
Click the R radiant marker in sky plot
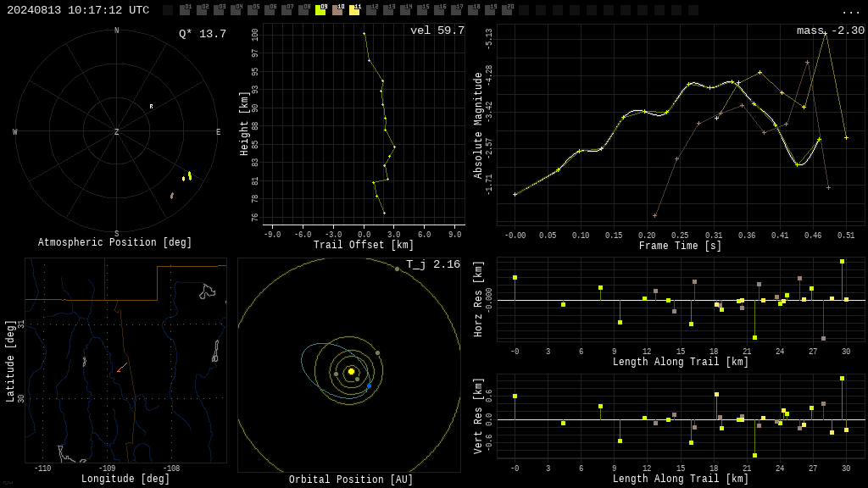point(151,106)
